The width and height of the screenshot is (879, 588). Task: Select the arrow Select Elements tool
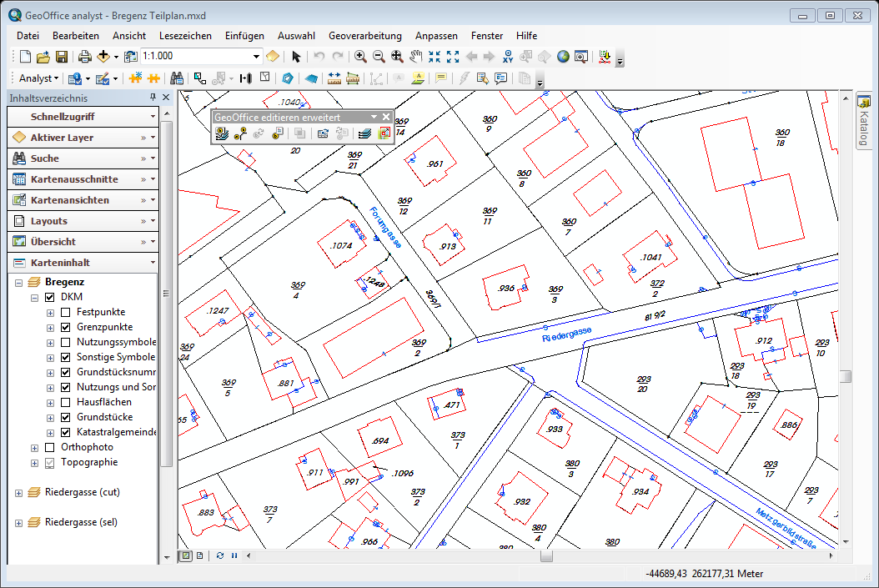click(x=296, y=57)
